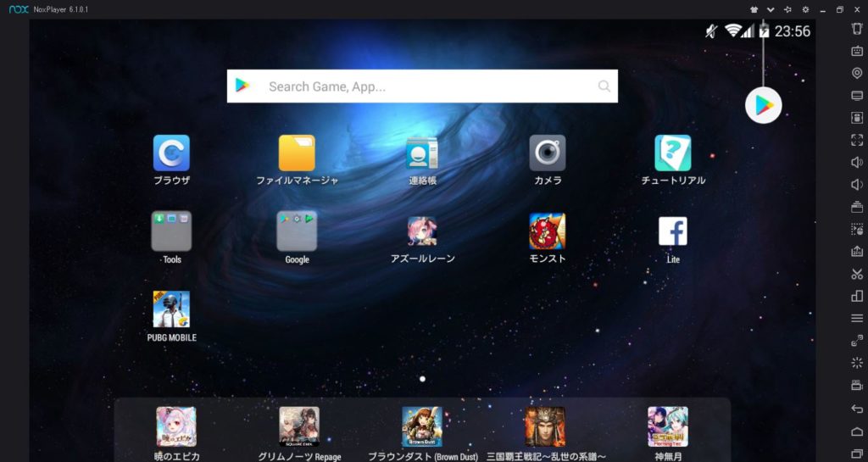The height and width of the screenshot is (462, 868).
Task: Open Facebook Lite app
Action: pos(672,231)
